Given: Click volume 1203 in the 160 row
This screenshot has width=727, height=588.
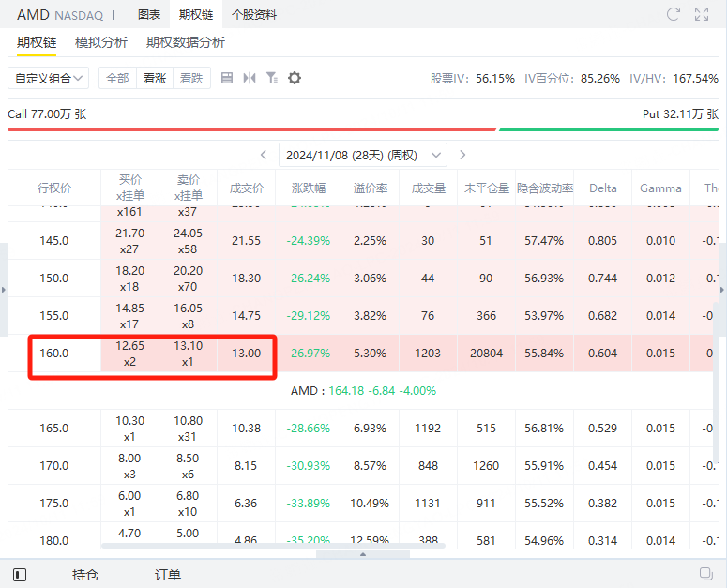Looking at the screenshot, I should click(x=428, y=353).
